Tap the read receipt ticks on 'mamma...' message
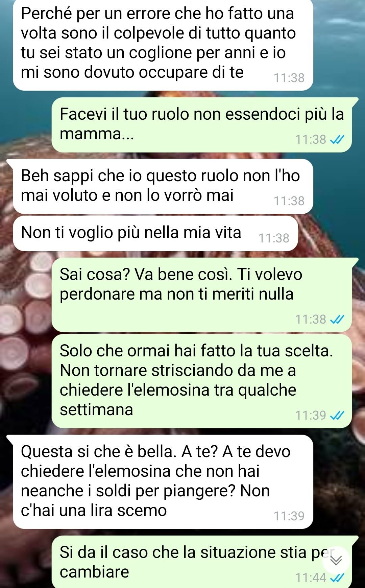Image resolution: width=365 pixels, height=588 pixels. coord(337,139)
